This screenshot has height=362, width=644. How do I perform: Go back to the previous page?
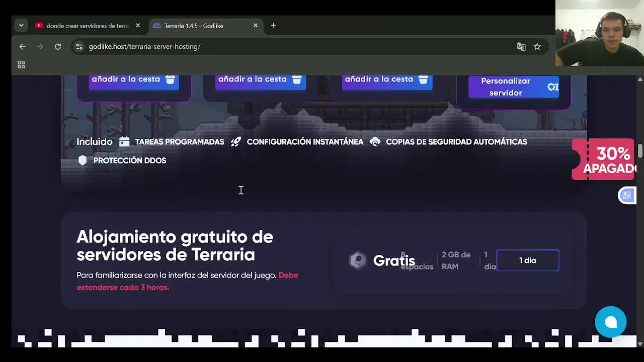[x=22, y=47]
